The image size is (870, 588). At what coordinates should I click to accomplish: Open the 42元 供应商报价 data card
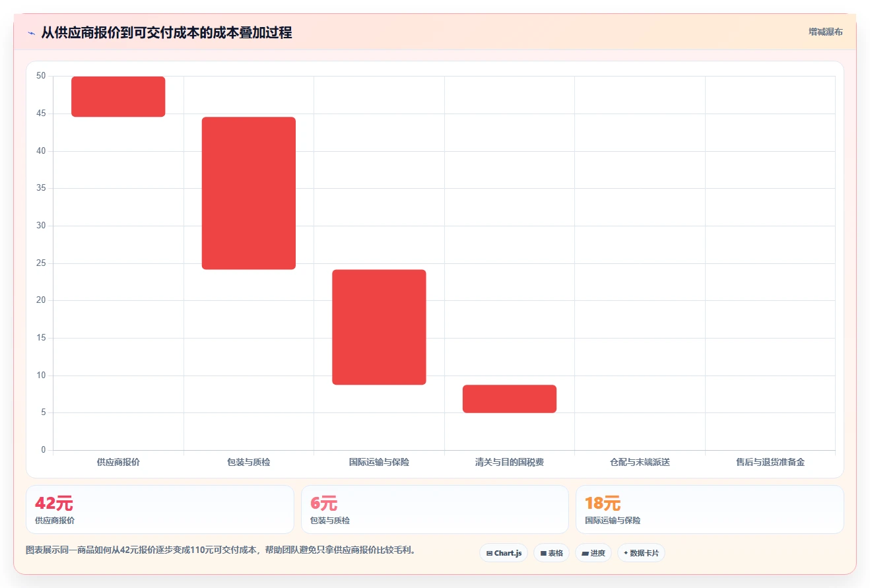point(160,509)
